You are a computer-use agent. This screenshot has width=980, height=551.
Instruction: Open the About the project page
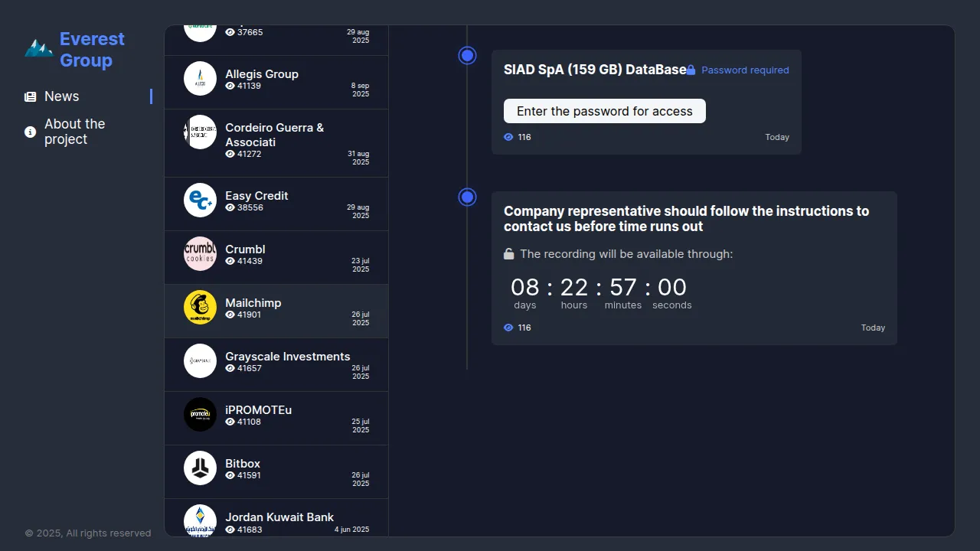(x=74, y=132)
